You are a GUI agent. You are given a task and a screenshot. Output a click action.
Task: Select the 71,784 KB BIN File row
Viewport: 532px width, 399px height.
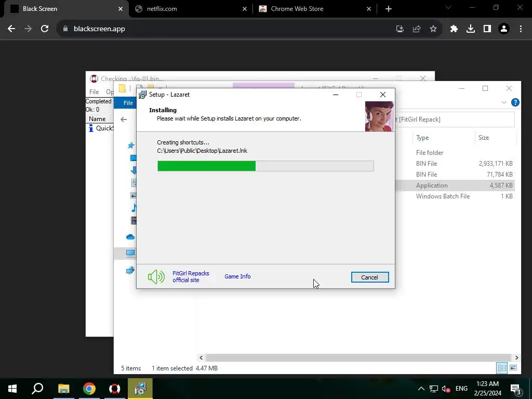[x=455, y=175]
